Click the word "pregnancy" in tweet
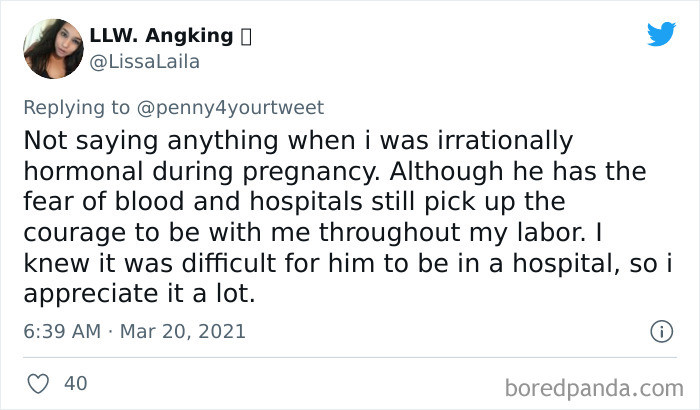 point(310,172)
